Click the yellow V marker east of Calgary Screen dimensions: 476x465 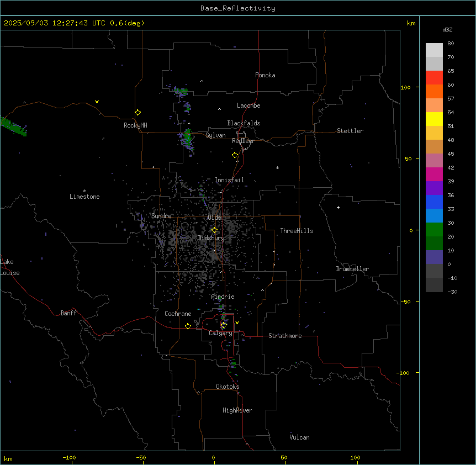coord(237,323)
